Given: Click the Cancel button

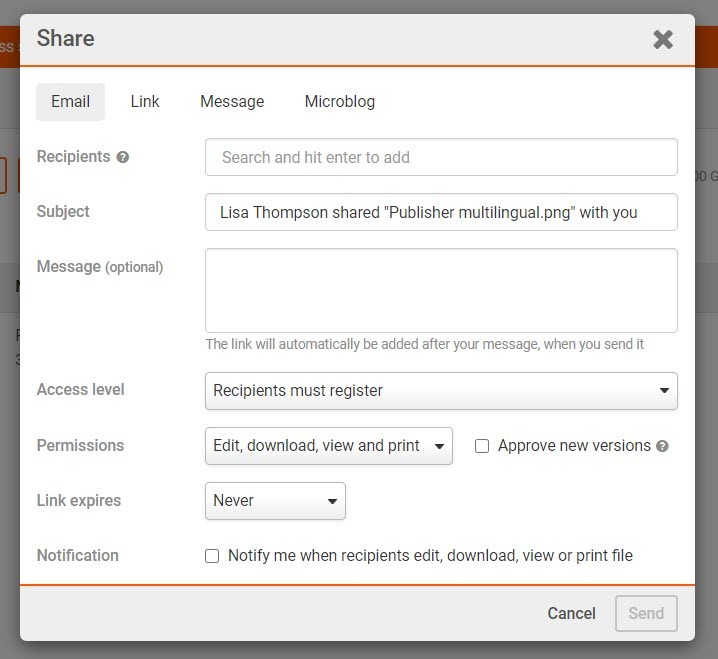Looking at the screenshot, I should pyautogui.click(x=571, y=614).
